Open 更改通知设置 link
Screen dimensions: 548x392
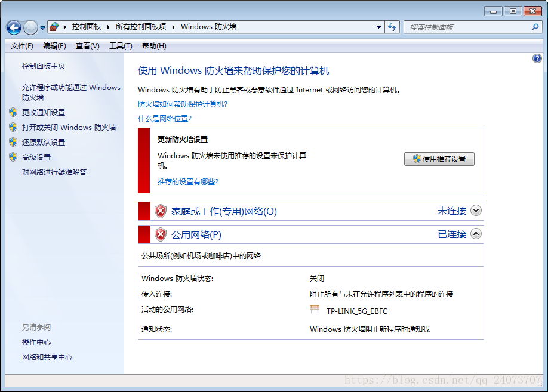click(44, 113)
